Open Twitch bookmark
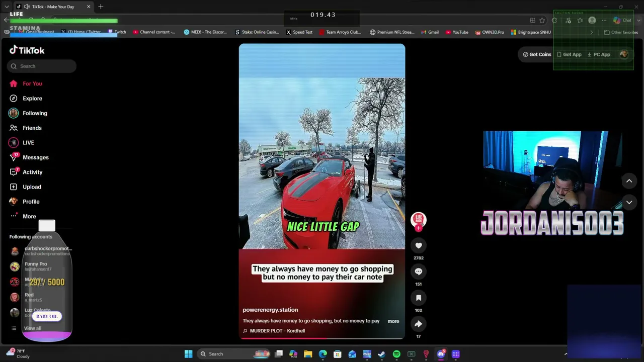644x362 pixels. point(117,32)
